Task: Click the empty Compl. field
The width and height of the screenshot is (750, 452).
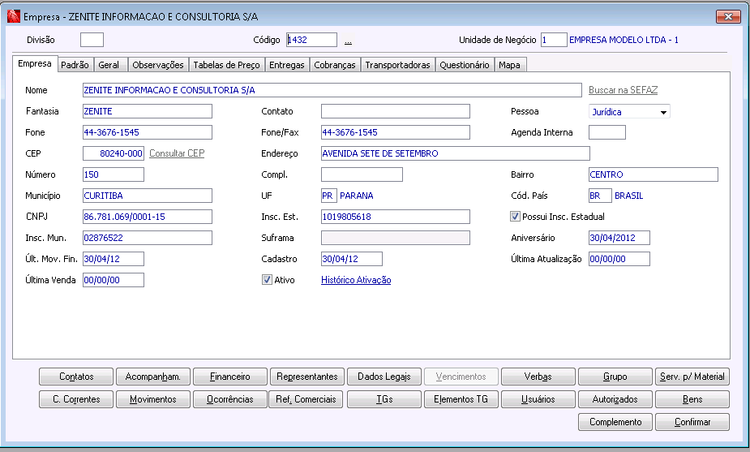Action: (x=362, y=175)
